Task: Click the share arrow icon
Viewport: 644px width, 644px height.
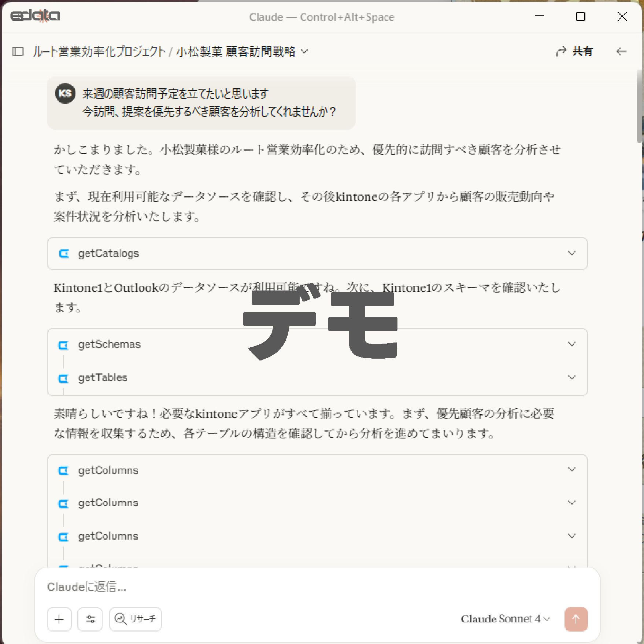Action: pyautogui.click(x=561, y=52)
